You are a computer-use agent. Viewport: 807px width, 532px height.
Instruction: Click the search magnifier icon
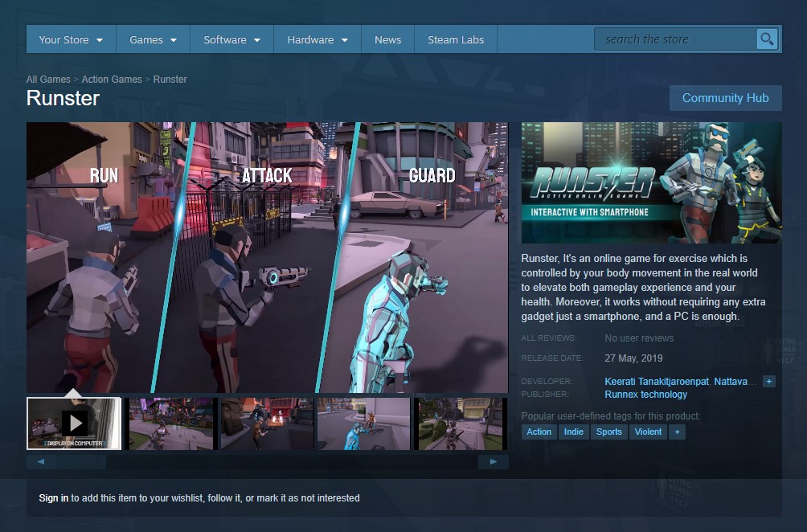767,39
